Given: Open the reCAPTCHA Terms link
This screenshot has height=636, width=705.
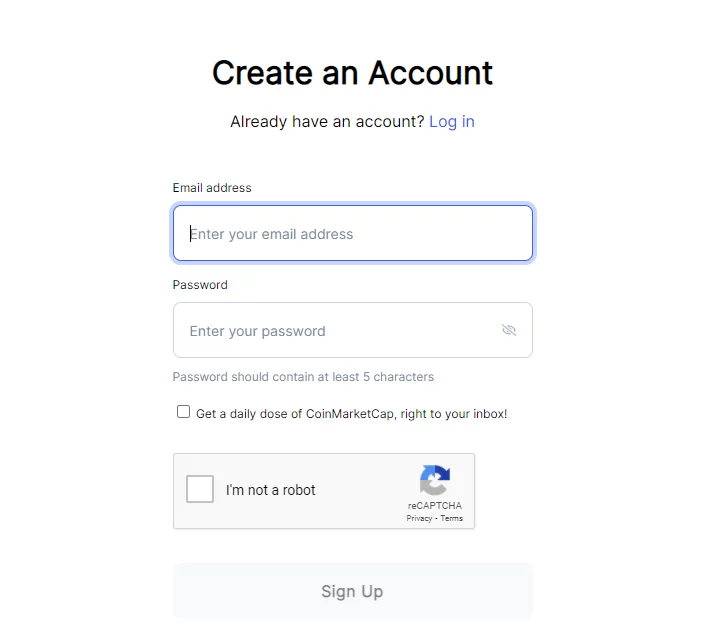Looking at the screenshot, I should pos(452,518).
